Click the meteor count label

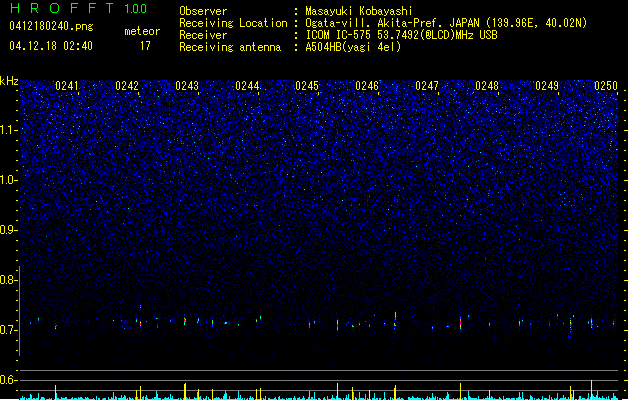tap(142, 31)
